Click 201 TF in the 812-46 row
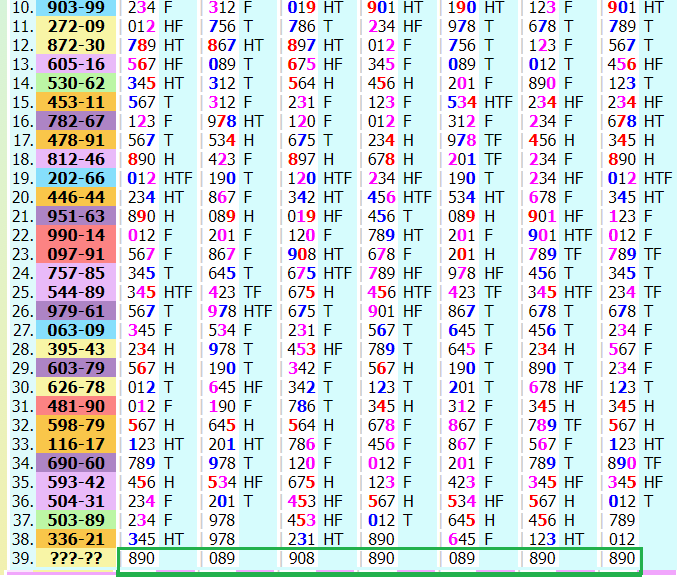Screen dimensions: 679x583 475,159
